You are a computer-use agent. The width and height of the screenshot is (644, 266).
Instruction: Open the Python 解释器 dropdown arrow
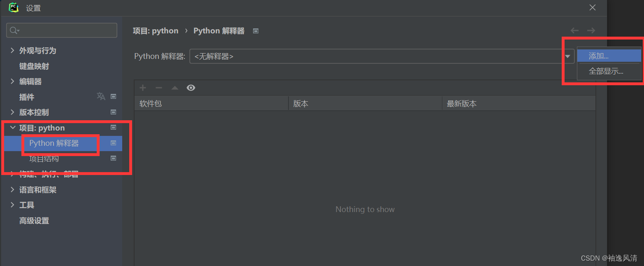pyautogui.click(x=568, y=56)
